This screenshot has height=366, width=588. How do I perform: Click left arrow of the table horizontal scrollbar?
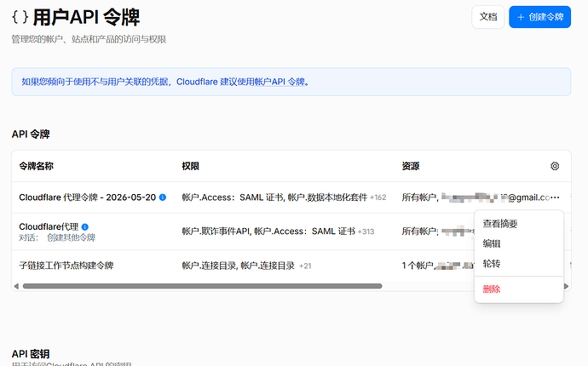coord(16,286)
